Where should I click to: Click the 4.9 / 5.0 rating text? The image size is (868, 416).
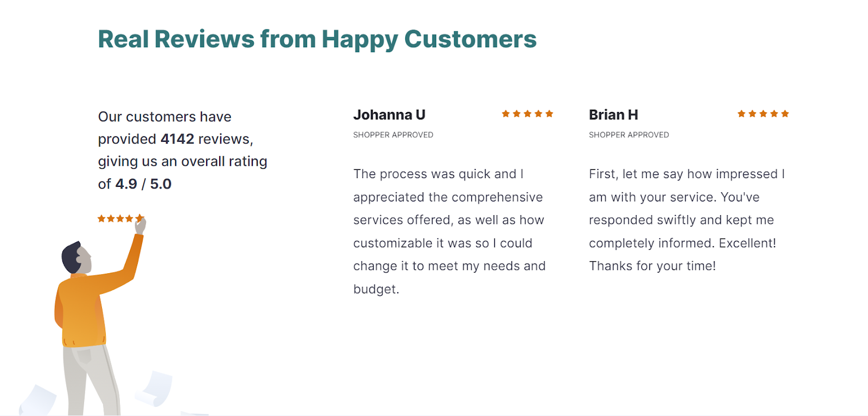click(143, 184)
